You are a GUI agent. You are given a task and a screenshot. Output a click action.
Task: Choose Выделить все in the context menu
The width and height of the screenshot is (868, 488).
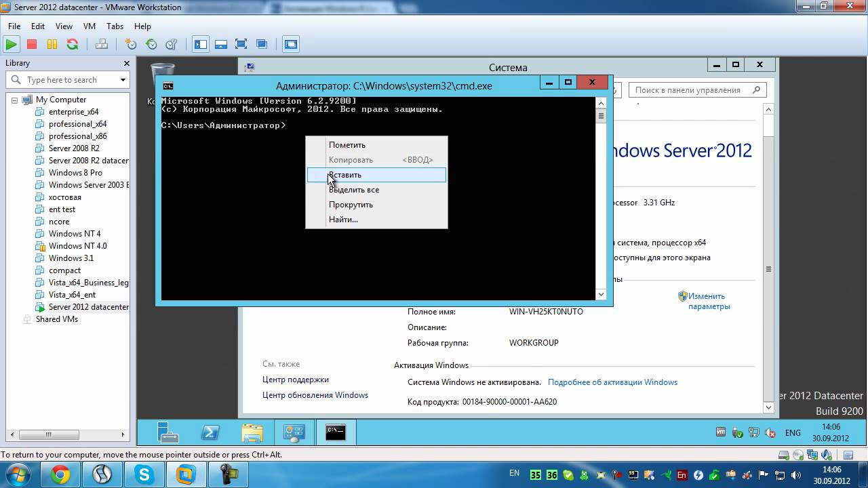(x=376, y=190)
